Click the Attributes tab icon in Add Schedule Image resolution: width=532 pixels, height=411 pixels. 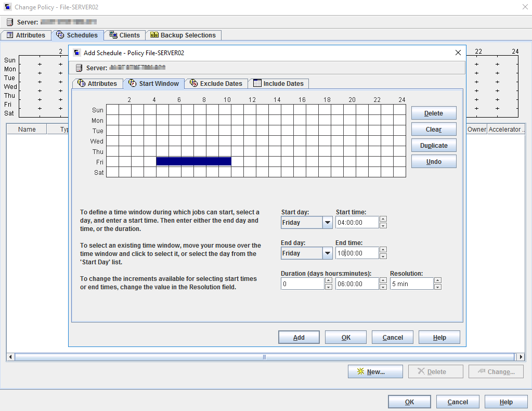pos(81,84)
